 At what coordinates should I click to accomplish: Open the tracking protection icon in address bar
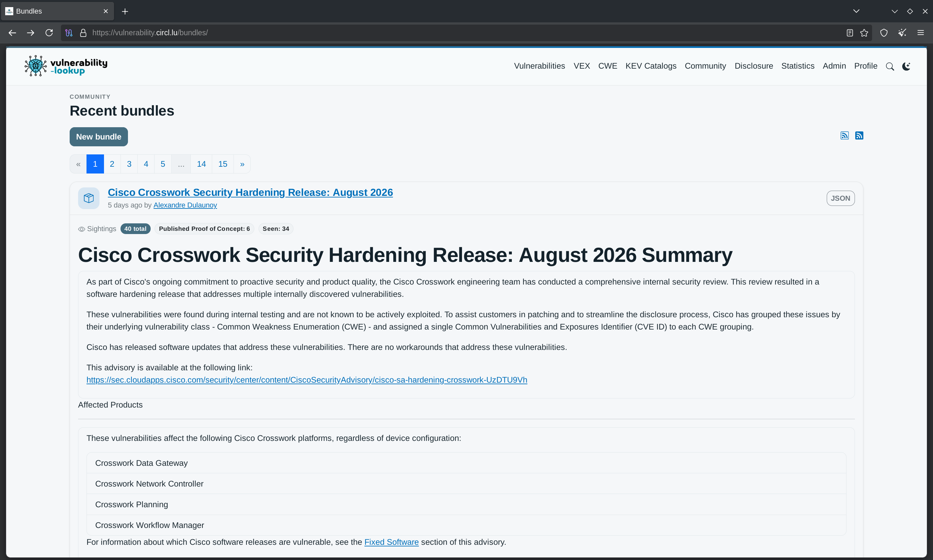coord(69,33)
